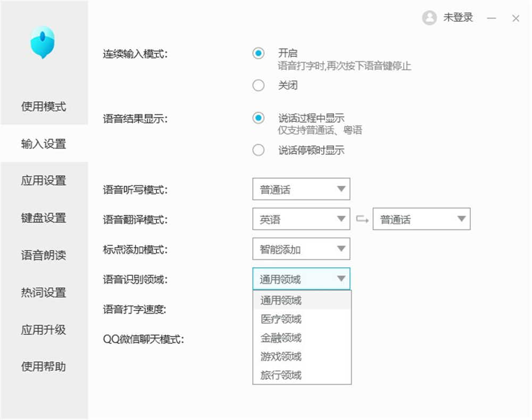532x420 pixels.
Task: Select 游戏领域 from the list
Action: click(x=302, y=356)
